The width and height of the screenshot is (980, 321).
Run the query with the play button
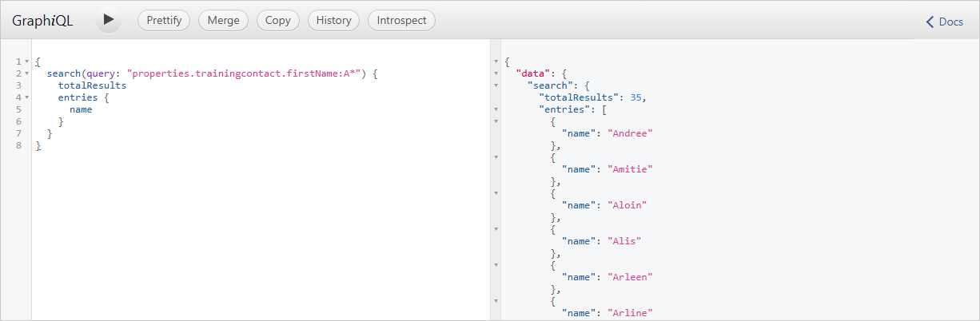109,20
